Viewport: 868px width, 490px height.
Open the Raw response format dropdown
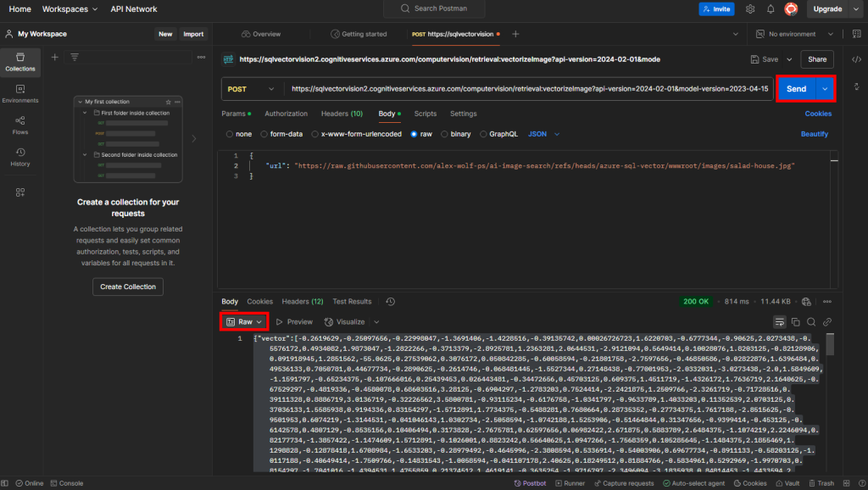coord(244,321)
